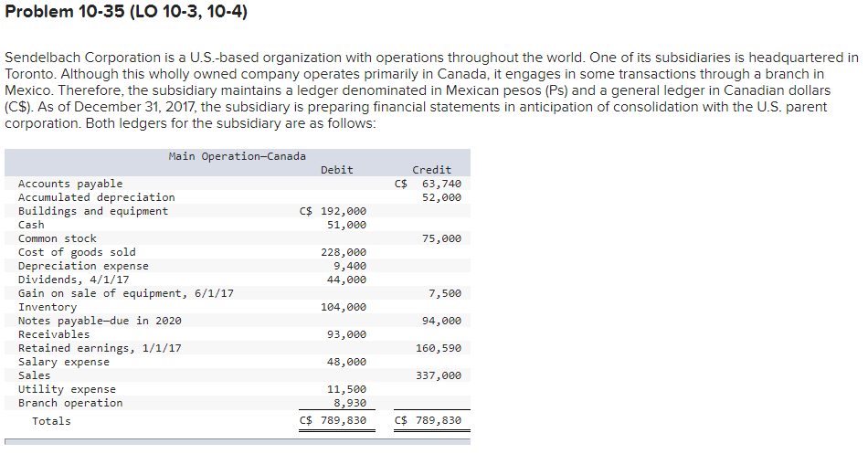Select the "Dividends, 4/1/17" row label

coord(74,280)
